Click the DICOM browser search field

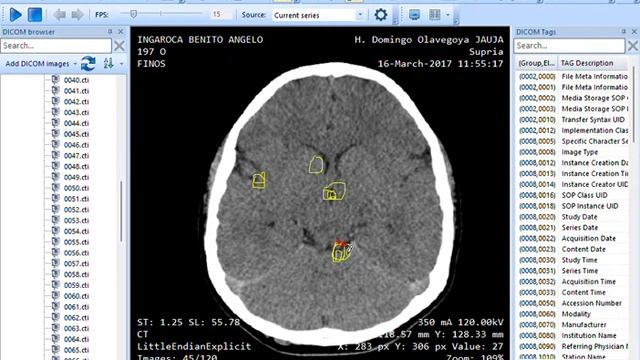56,45
